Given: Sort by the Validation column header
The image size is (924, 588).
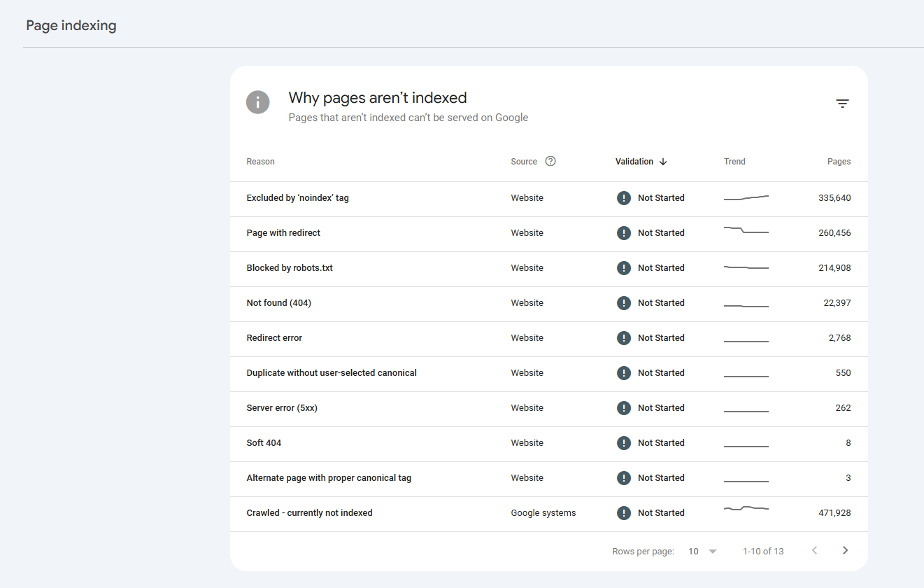Looking at the screenshot, I should coord(634,162).
